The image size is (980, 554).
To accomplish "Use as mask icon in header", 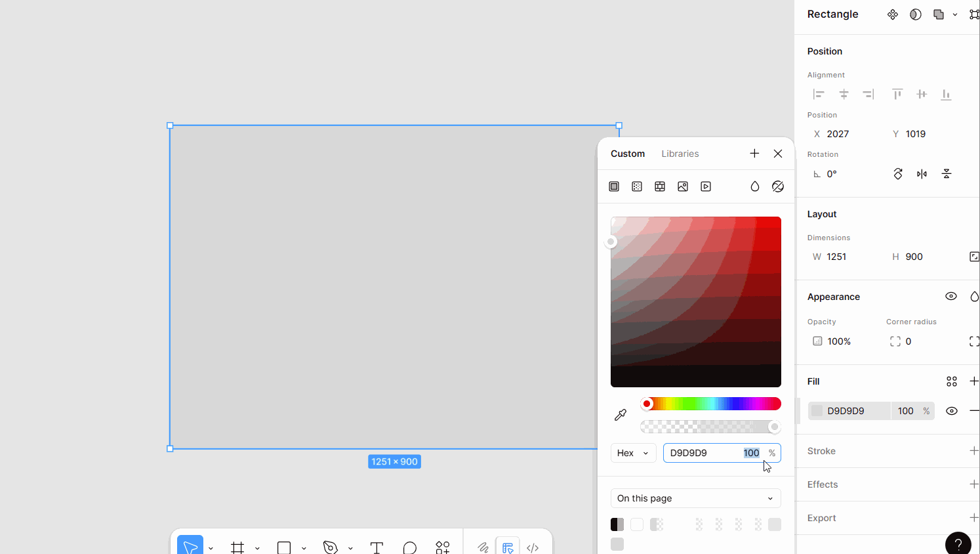I will pos(916,14).
